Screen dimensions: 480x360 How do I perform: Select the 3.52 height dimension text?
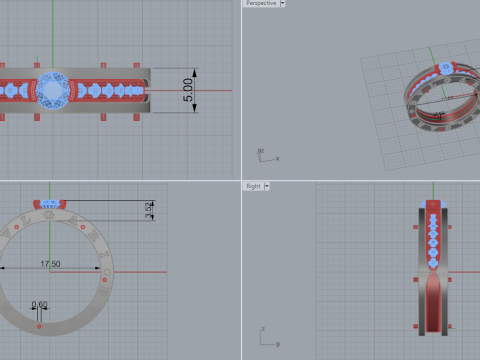(x=148, y=210)
